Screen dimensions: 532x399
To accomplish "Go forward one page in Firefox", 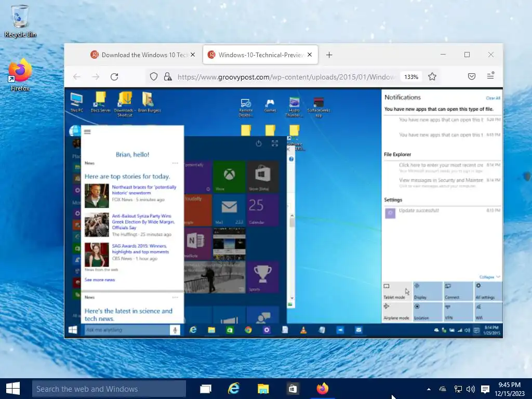I will pyautogui.click(x=96, y=77).
